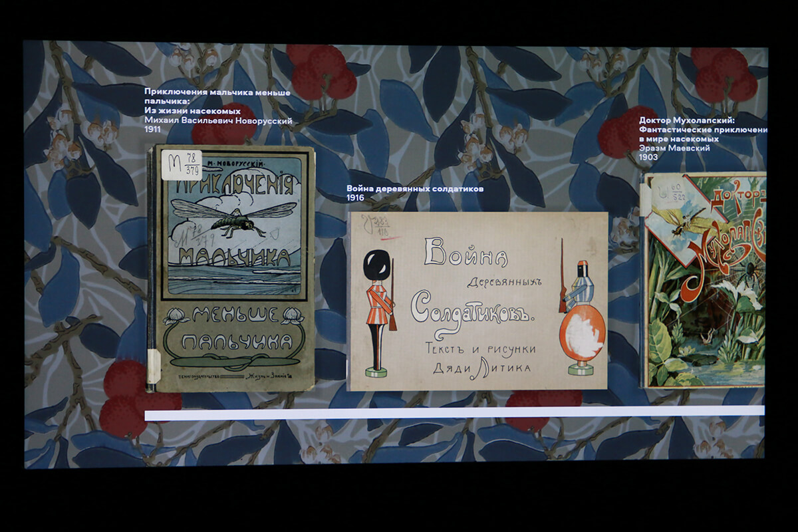This screenshot has width=798, height=532.
Task: Click the year «1916» in the caption
Action: coord(355,198)
